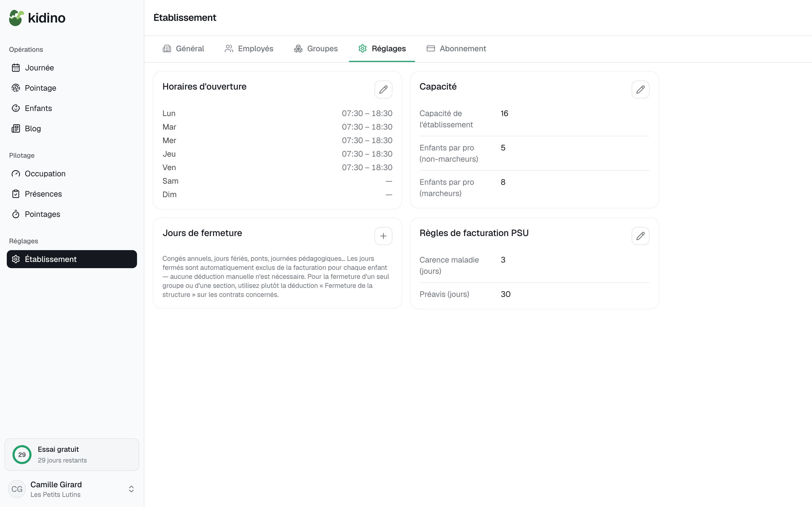The width and height of the screenshot is (812, 507).
Task: Switch to the Général tab
Action: 183,49
